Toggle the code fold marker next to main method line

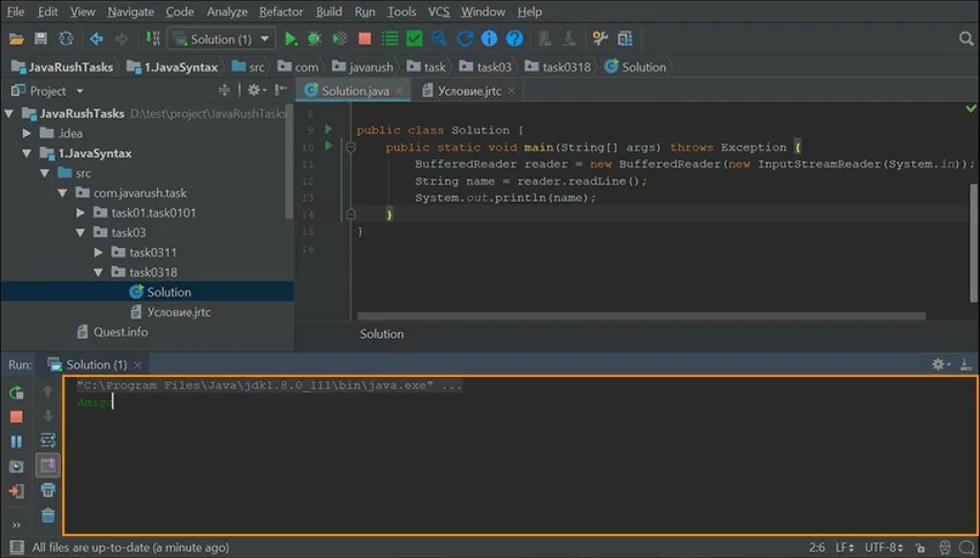click(x=350, y=147)
